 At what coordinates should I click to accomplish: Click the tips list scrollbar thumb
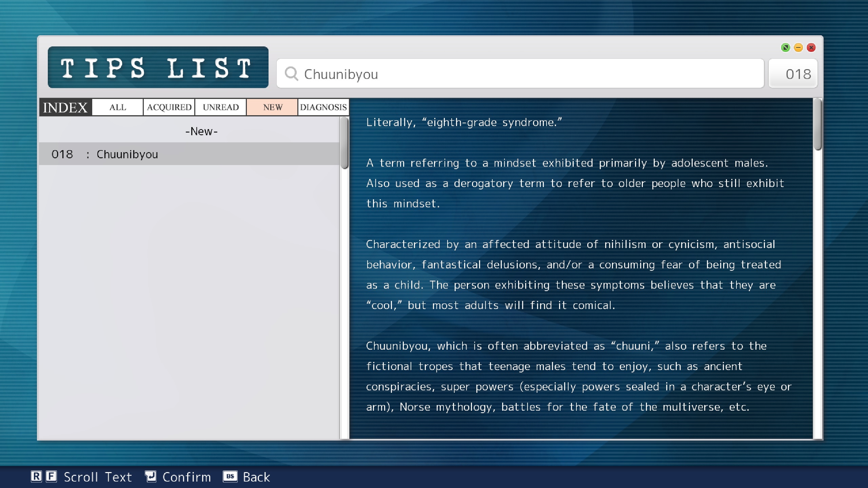(344, 143)
